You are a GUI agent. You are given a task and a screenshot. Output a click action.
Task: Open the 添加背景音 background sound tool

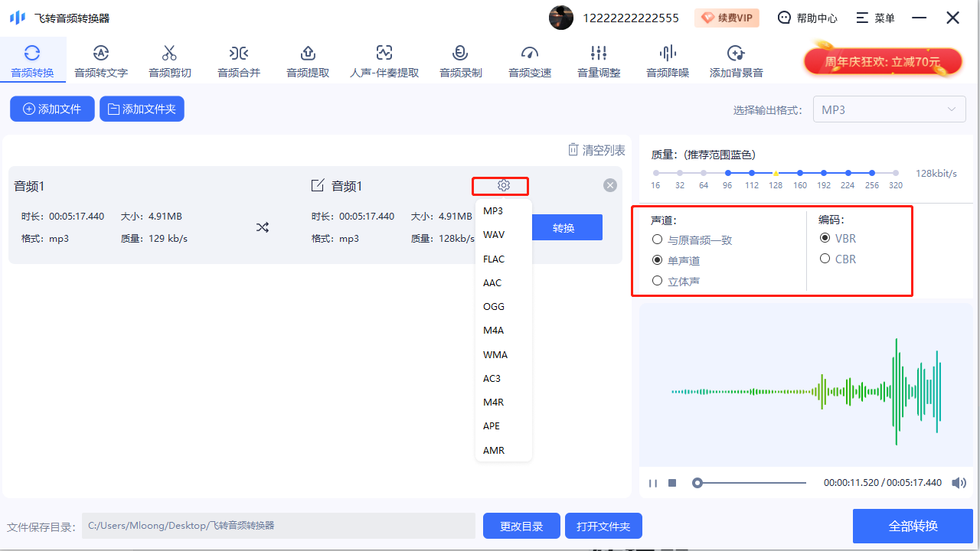736,60
